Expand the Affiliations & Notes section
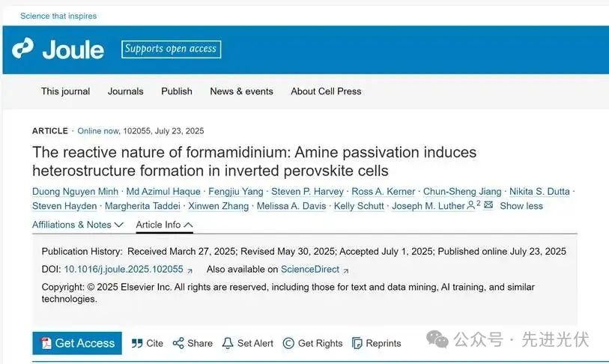This screenshot has width=609, height=364. 77,225
